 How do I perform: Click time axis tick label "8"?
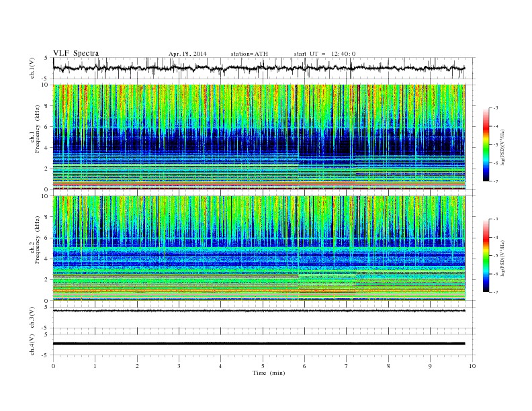(388, 366)
